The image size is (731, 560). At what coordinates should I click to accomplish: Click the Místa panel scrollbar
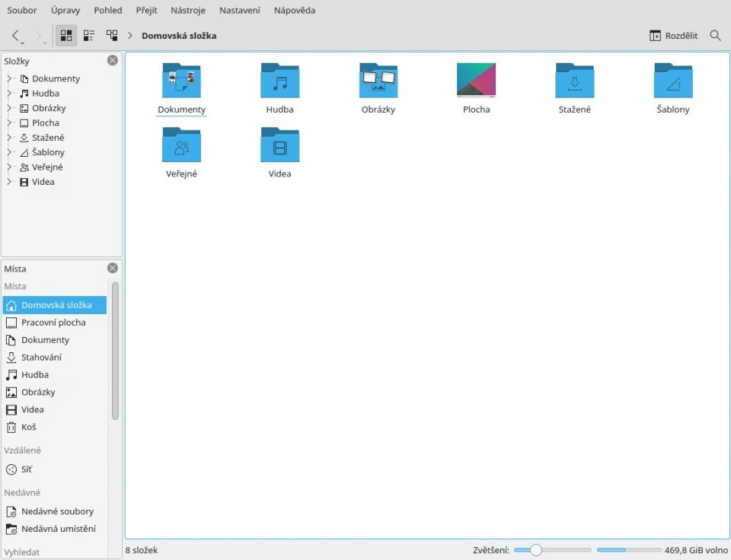(x=115, y=351)
